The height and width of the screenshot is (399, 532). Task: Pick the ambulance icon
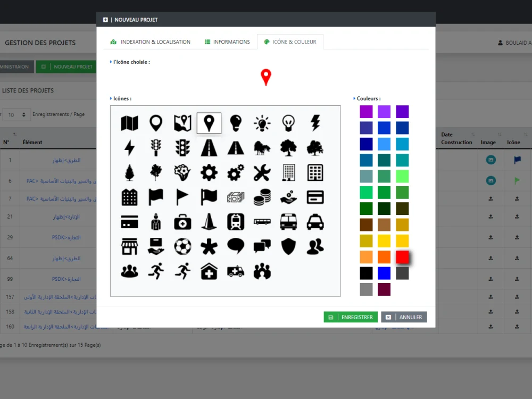tap(236, 271)
